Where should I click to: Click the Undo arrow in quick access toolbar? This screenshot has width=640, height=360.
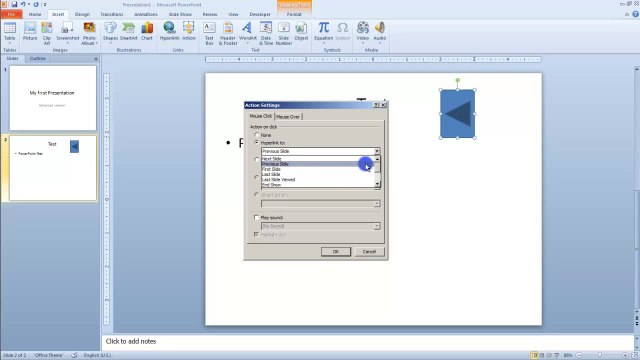tap(23, 4)
